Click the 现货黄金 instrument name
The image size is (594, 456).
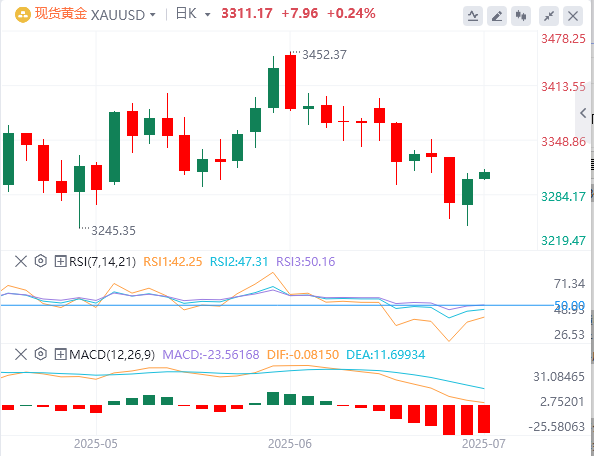pyautogui.click(x=61, y=14)
